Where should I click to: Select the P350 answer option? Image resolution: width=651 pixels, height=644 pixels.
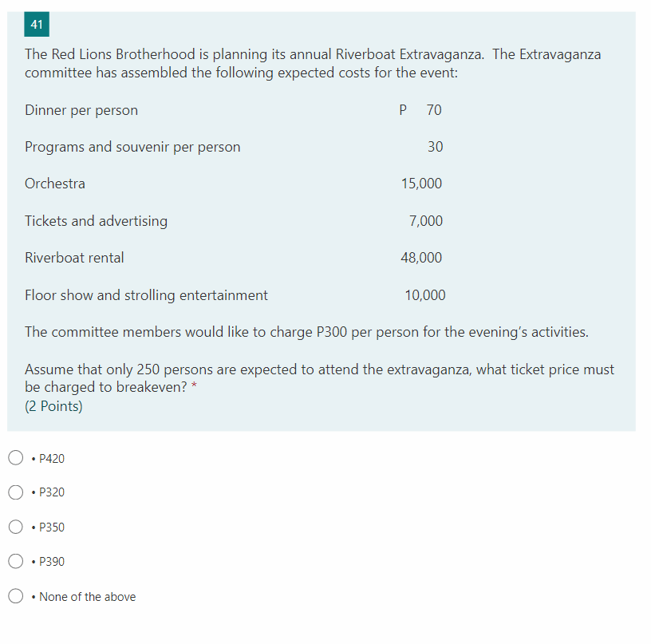coord(15,527)
